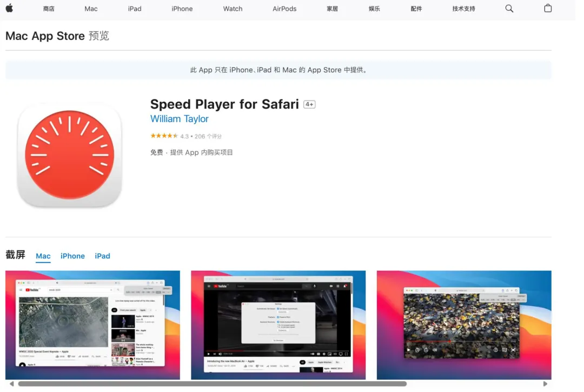
Task: Open the iPad navigation menu item
Action: click(135, 9)
